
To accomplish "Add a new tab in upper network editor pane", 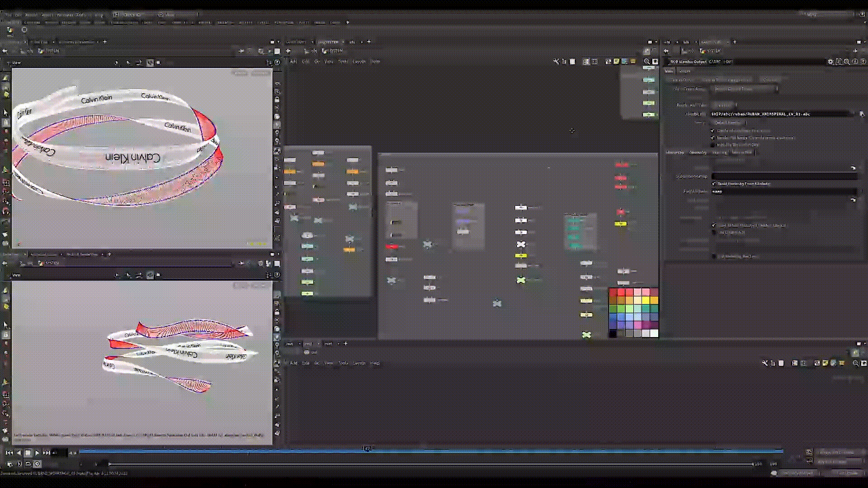I will 369,42.
